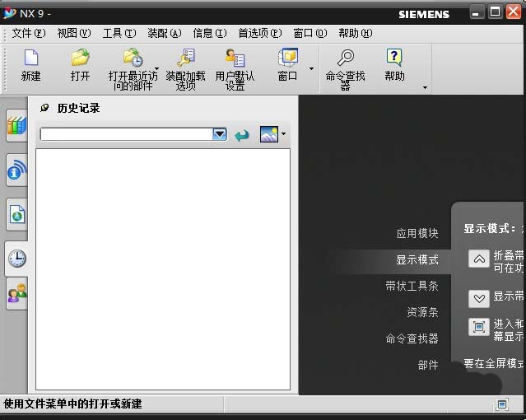
Task: Open 打开最近访问的部件 recent parts icon
Action: click(133, 58)
